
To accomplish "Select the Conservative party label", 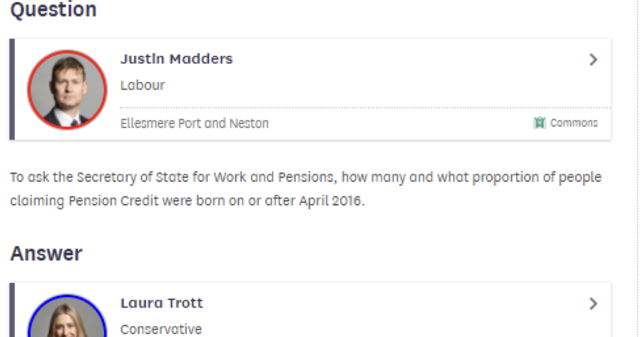I will [161, 329].
